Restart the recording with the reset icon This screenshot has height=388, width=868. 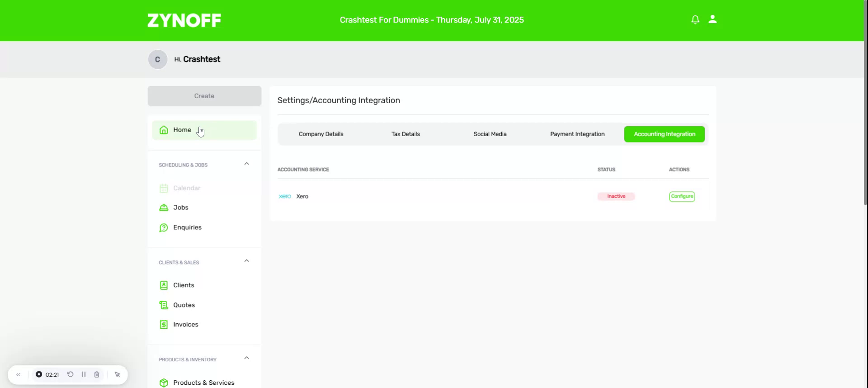point(71,374)
